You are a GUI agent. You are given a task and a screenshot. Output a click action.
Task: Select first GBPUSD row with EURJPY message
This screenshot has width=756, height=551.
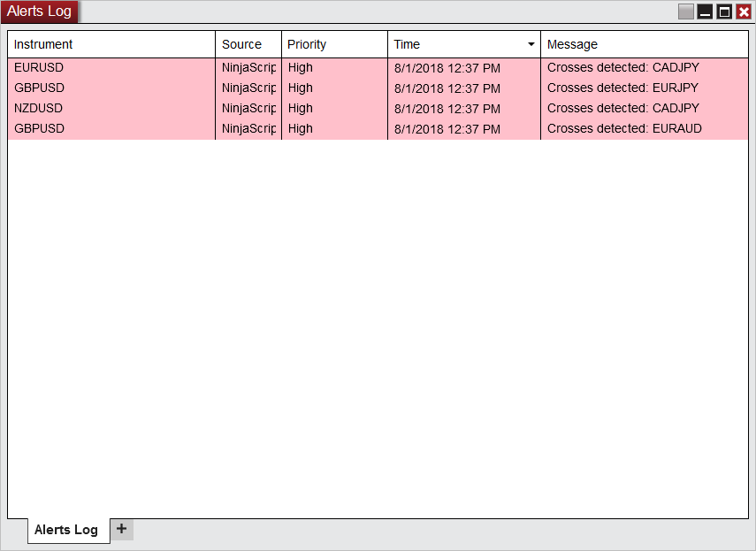378,88
